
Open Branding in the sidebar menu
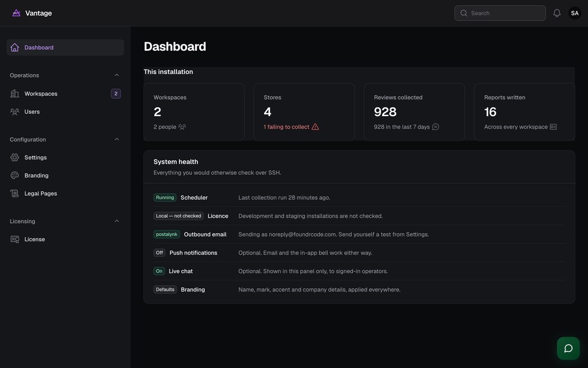(65, 175)
